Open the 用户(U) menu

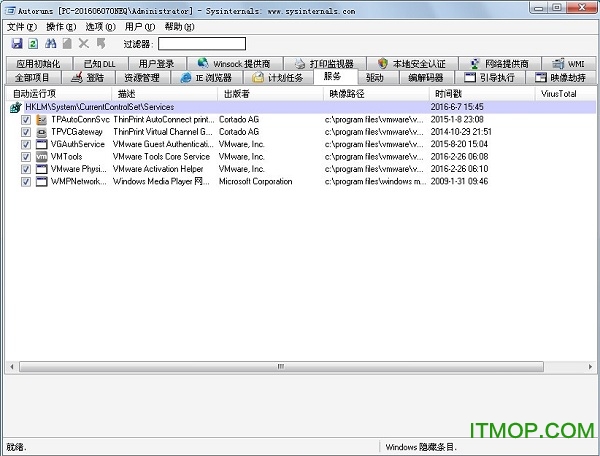140,27
